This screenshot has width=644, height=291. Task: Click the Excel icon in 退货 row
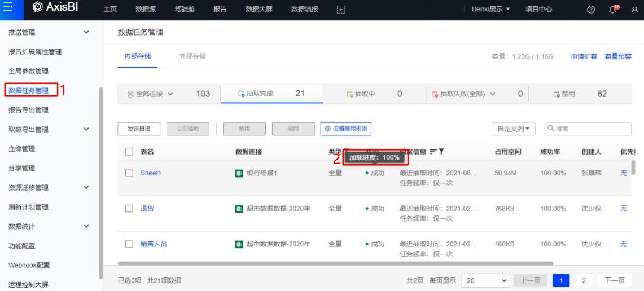[239, 209]
